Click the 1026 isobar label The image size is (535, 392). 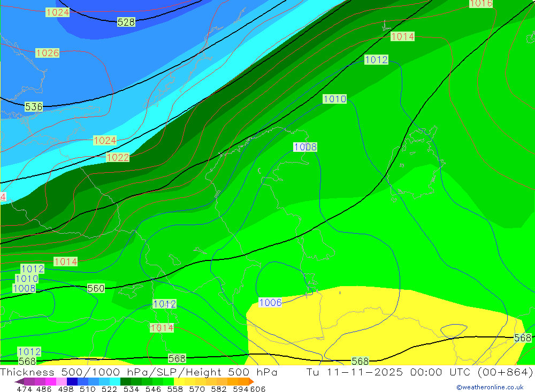[x=48, y=53]
